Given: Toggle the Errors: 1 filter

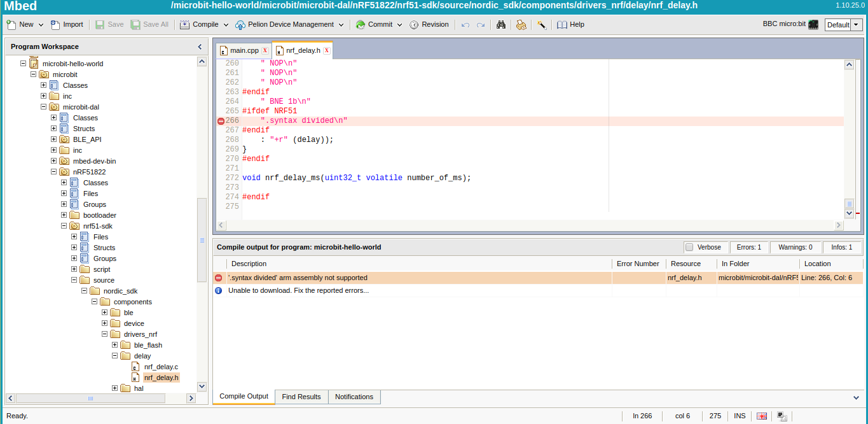Looking at the screenshot, I should pos(748,247).
